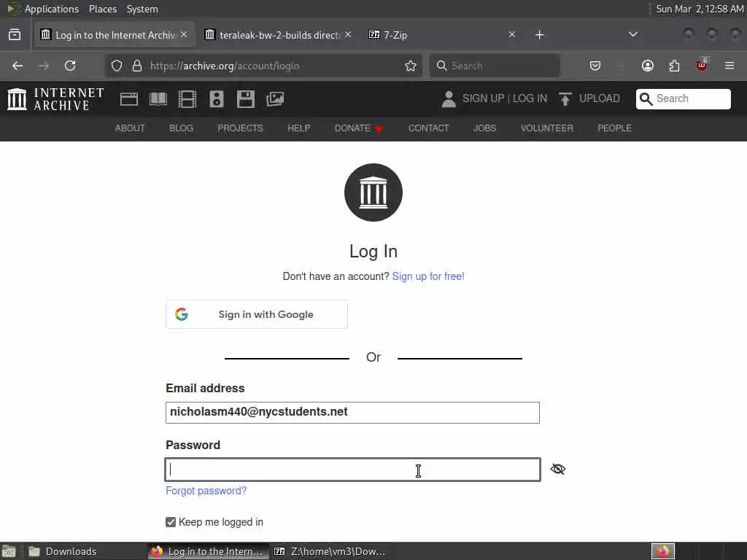The width and height of the screenshot is (747, 560).
Task: Click the UPLOAD link text
Action: tap(600, 98)
